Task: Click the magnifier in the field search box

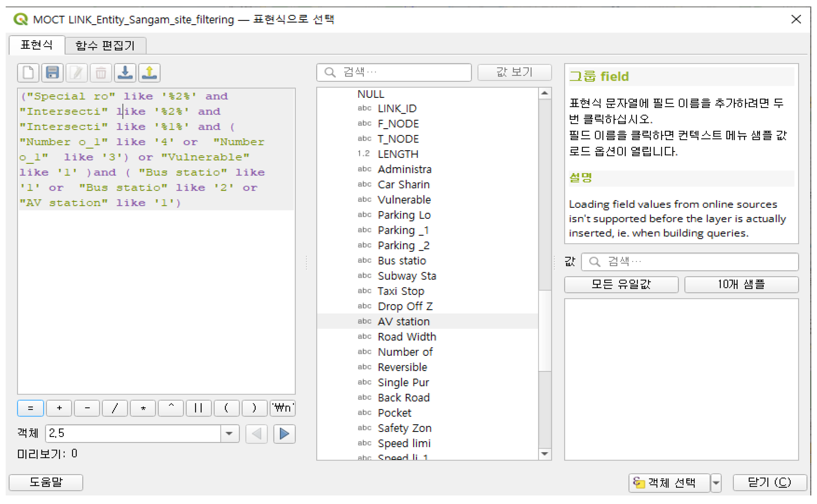Action: pos(330,72)
